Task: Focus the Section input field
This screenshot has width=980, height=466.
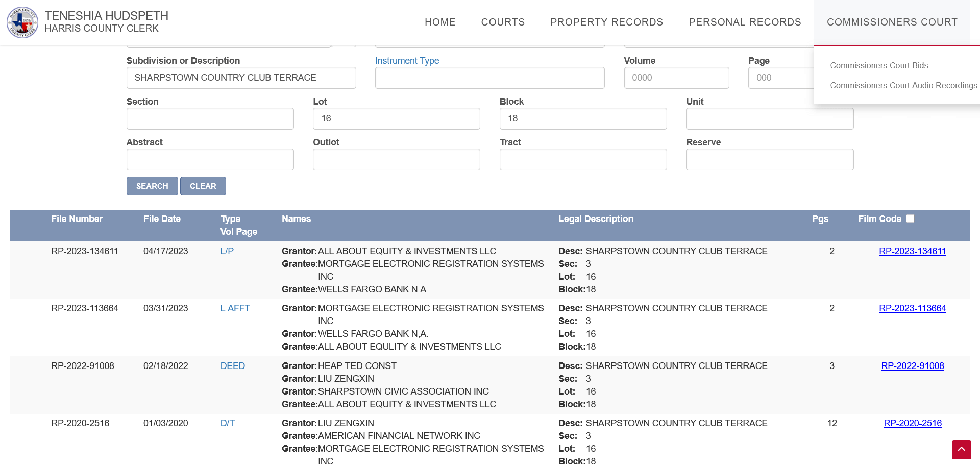Action: tap(210, 118)
